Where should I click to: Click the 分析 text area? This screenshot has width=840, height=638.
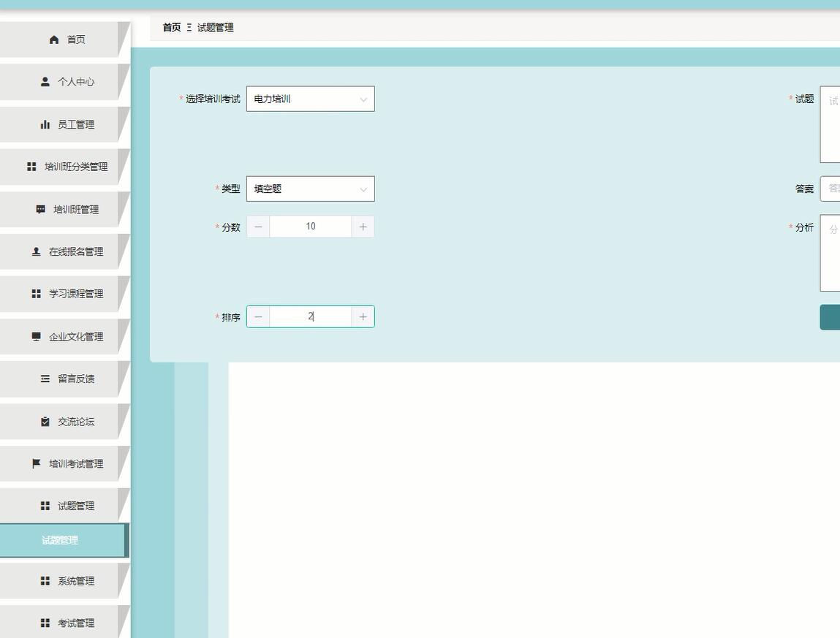(830, 253)
